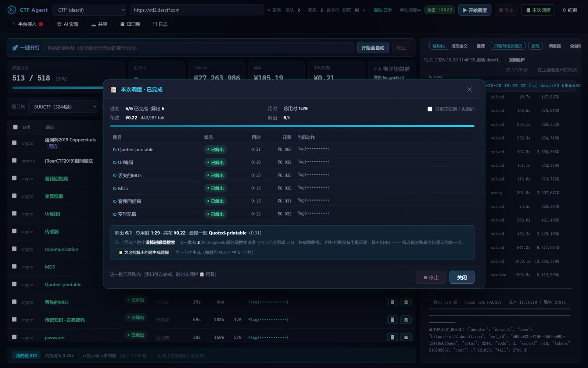Screen dimensions: 588x368
Task: Check the box for the 传感器 row
Action: [x=14, y=231]
